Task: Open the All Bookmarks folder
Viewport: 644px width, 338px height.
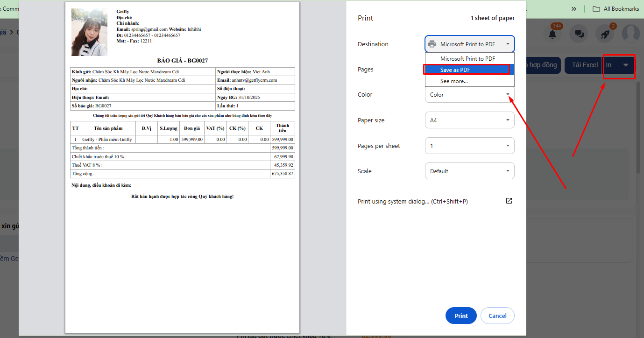Action: (616, 9)
